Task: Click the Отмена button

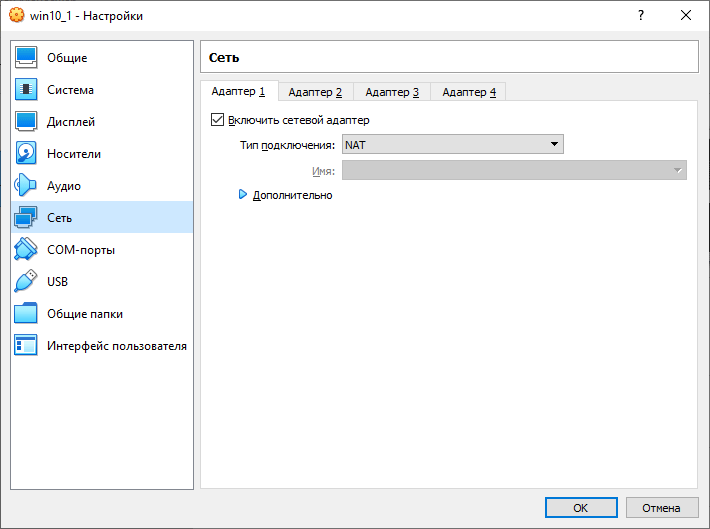Action: pyautogui.click(x=661, y=508)
